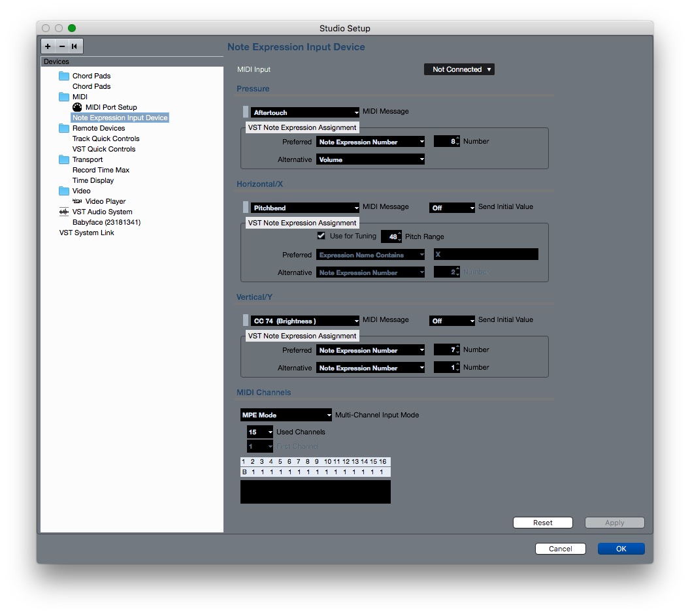Toggle the Pressure Aftertouch enable indicator

point(246,112)
